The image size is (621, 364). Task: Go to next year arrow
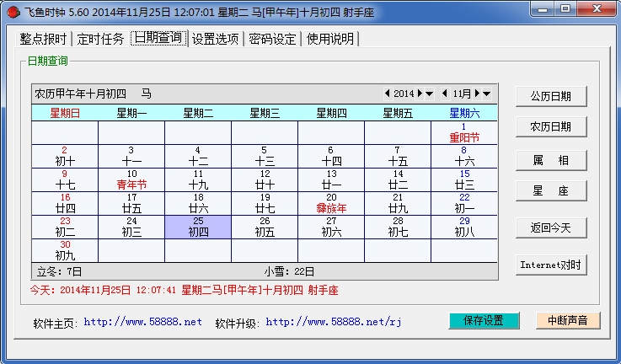tap(420, 94)
